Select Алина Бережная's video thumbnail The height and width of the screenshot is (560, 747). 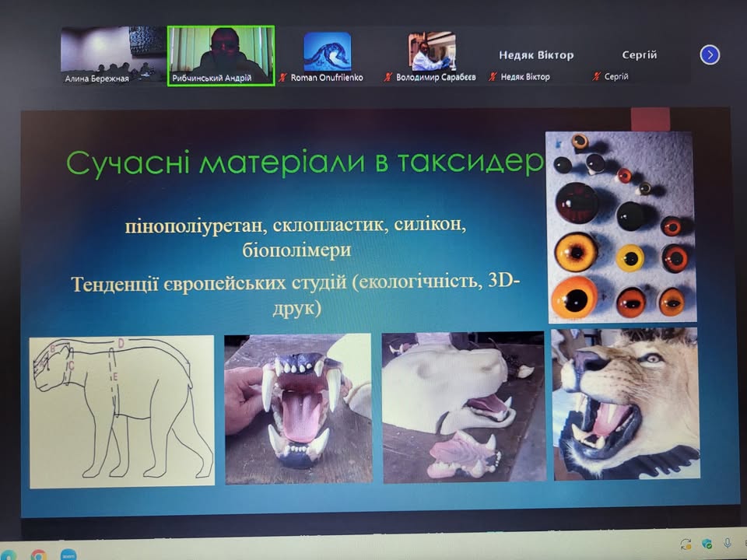[x=113, y=56]
